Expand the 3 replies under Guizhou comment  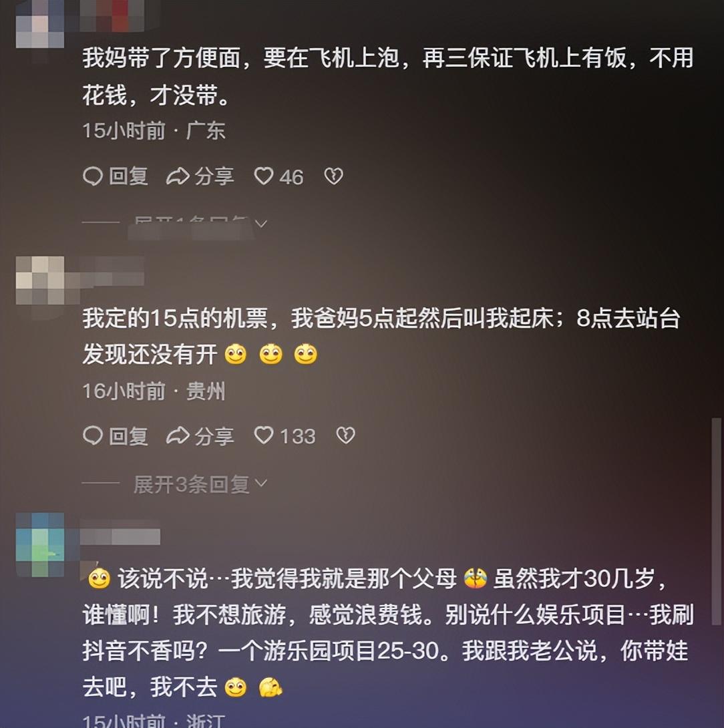(200, 484)
